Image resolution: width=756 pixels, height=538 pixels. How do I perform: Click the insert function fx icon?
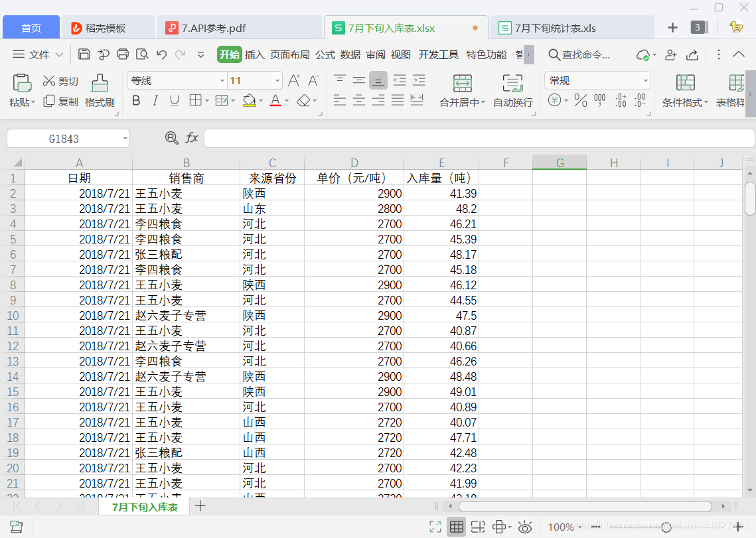[x=192, y=139]
